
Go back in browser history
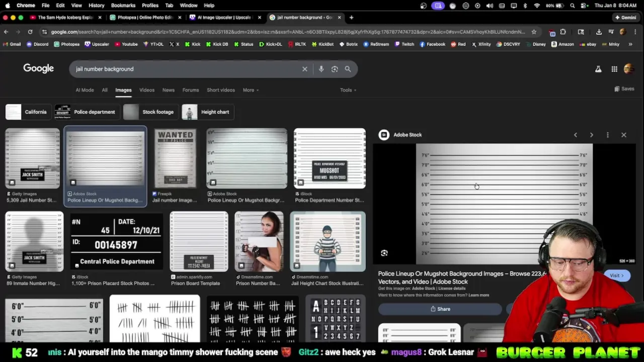6,32
